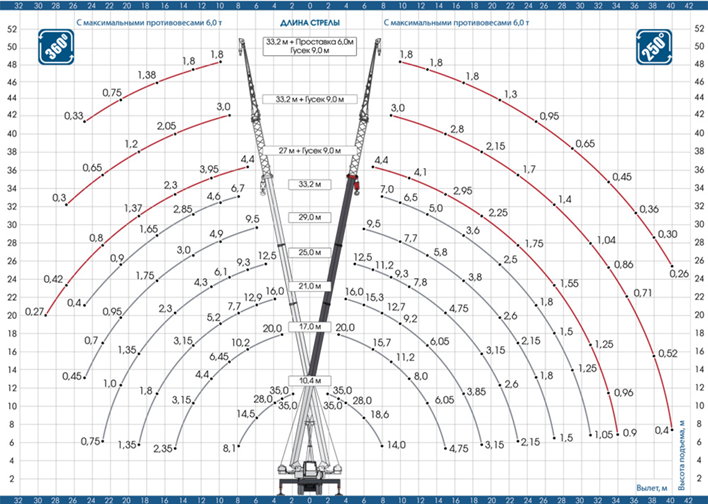Click the load value 5,8
Screen dimensions: 708x504
tap(440, 252)
